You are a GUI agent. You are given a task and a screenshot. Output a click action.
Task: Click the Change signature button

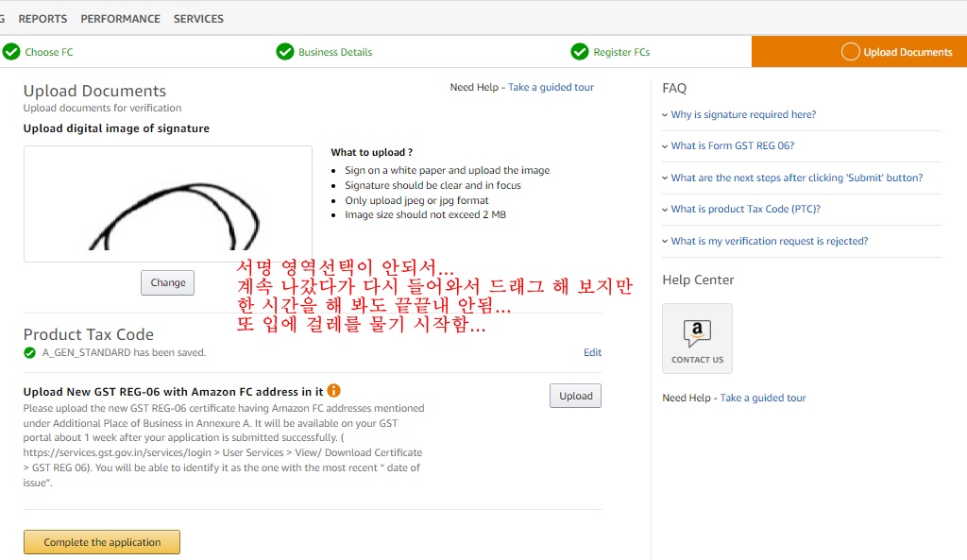(x=168, y=282)
